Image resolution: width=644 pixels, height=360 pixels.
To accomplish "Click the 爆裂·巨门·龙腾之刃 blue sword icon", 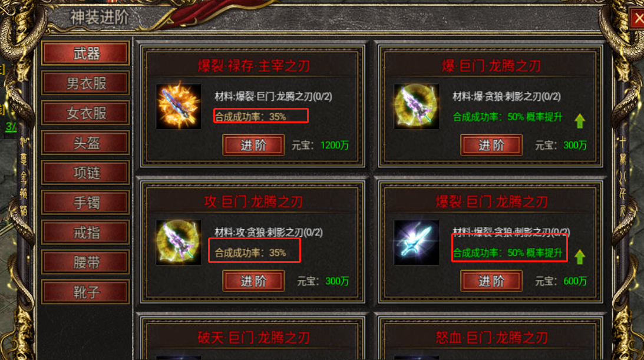I will 417,242.
